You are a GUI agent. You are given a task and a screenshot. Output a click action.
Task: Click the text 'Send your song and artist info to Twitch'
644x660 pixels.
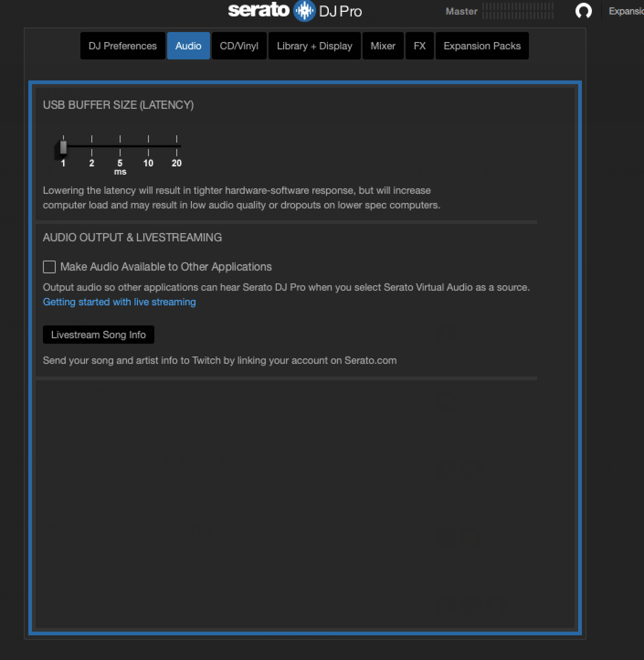click(x=132, y=360)
